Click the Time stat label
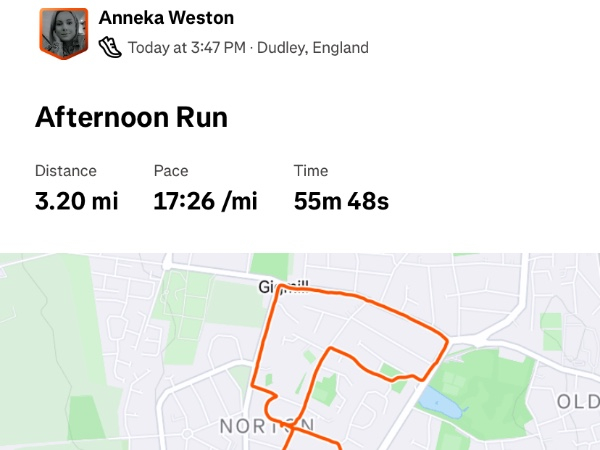 coord(311,171)
